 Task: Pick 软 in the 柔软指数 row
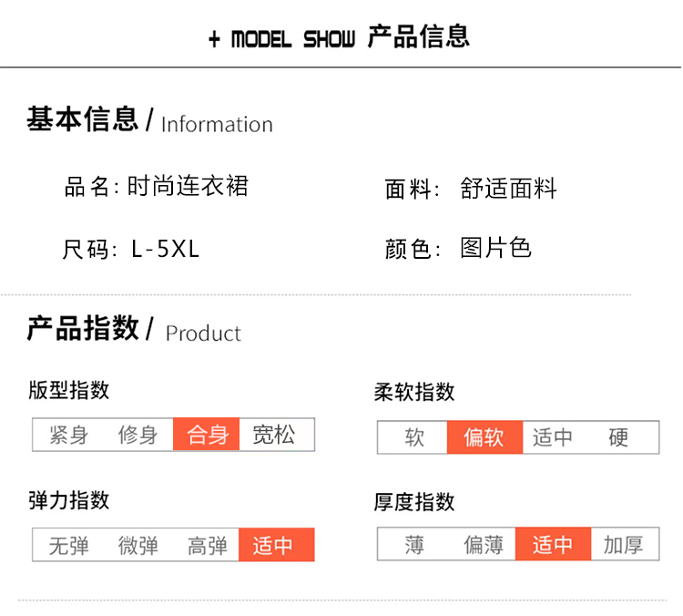413,437
